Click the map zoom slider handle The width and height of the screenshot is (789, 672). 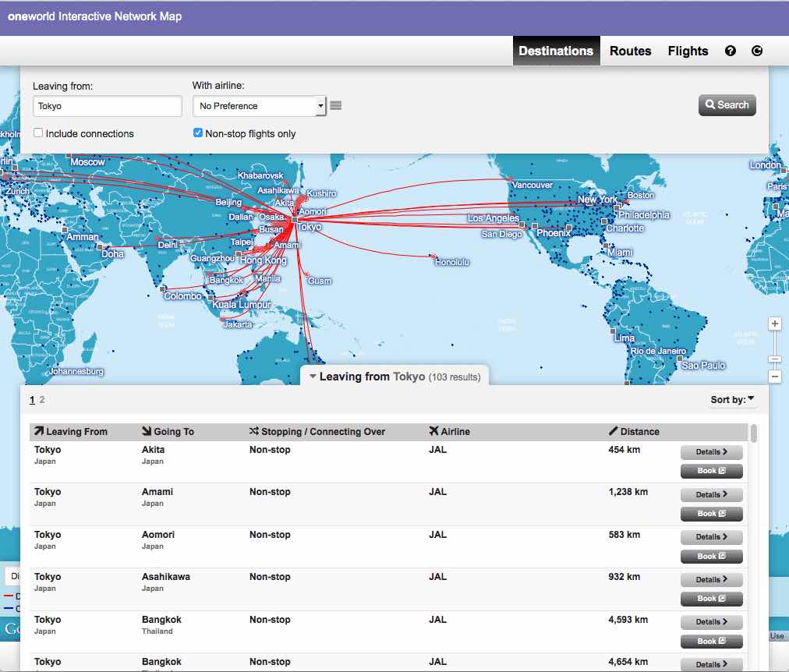[775, 359]
